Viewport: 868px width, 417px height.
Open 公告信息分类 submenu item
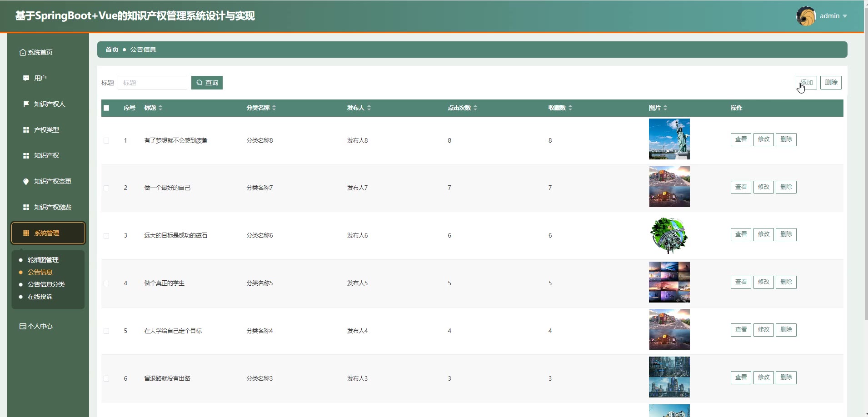pos(46,284)
